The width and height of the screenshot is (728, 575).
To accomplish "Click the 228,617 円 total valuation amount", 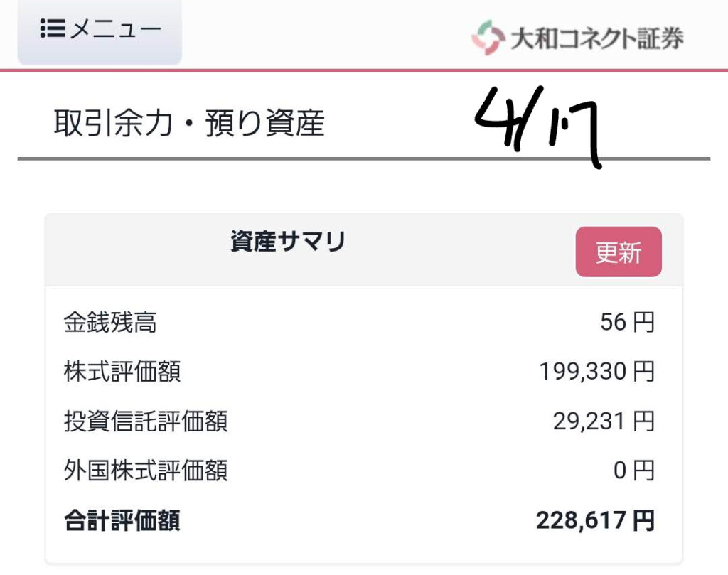I will (595, 521).
